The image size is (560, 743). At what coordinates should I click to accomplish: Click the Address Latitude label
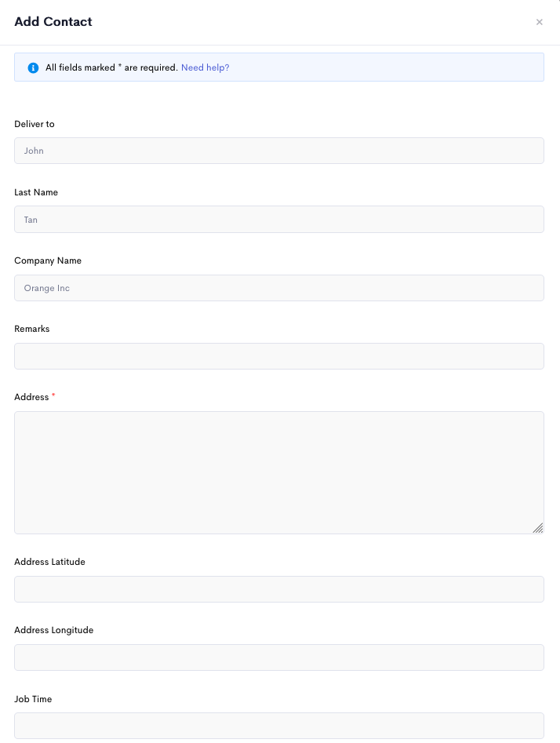click(x=49, y=562)
